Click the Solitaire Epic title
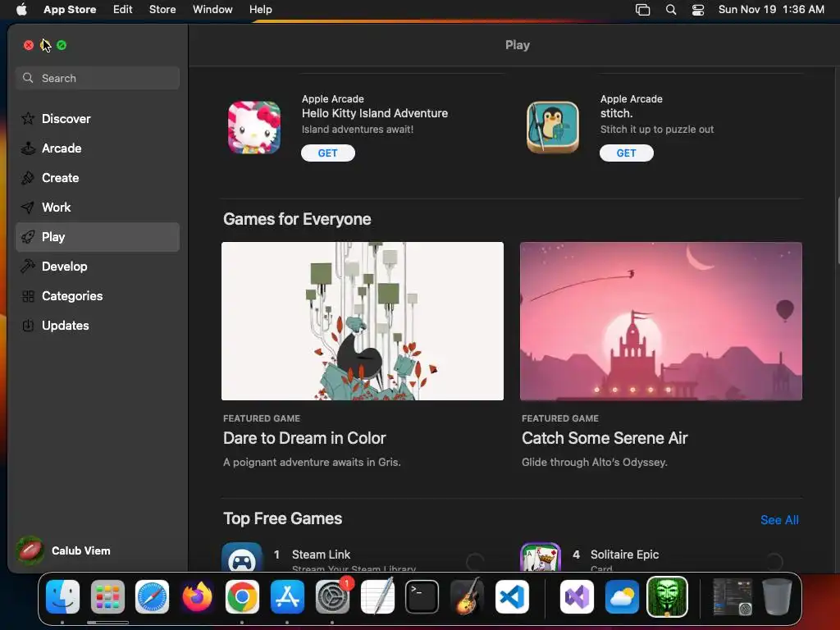 click(x=624, y=555)
